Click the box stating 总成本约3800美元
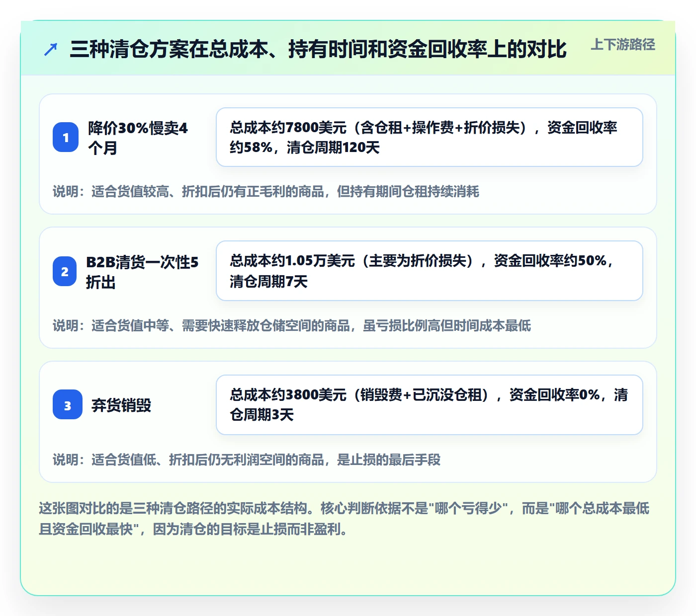 pyautogui.click(x=430, y=405)
